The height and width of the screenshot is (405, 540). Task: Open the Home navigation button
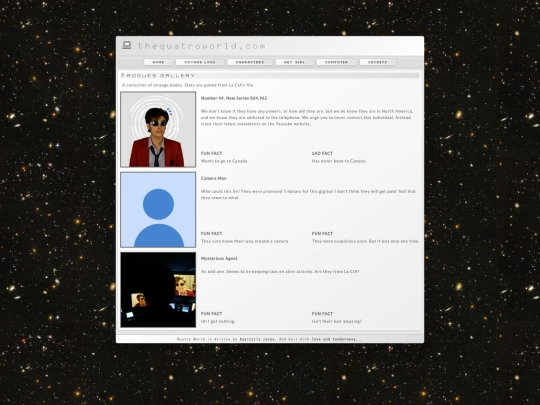(x=158, y=62)
